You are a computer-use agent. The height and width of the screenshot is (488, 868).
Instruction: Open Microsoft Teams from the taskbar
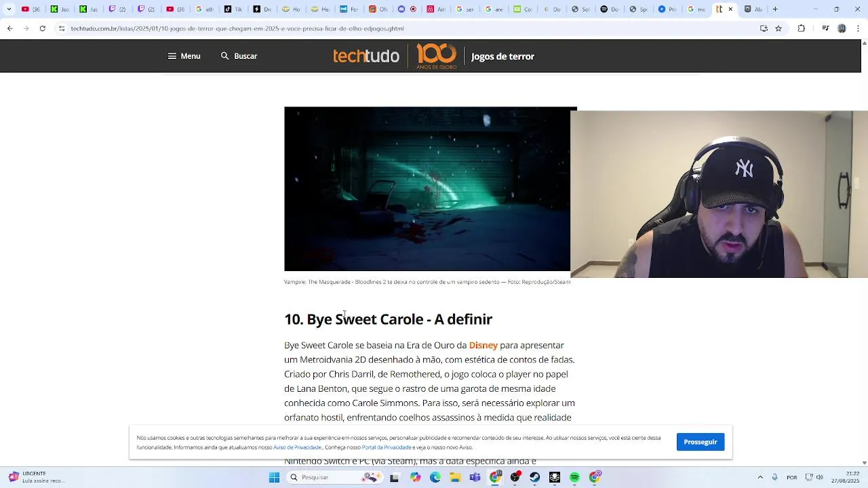point(475,478)
